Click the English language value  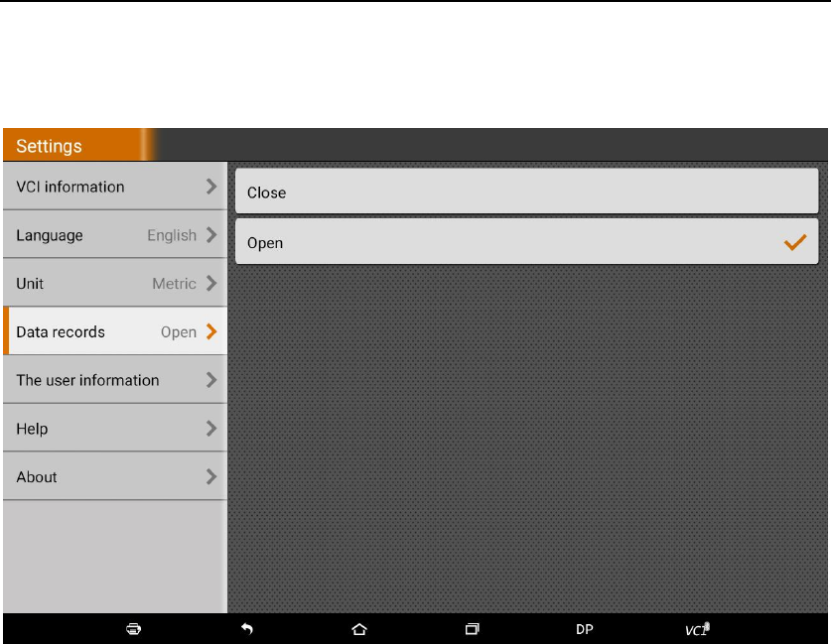click(172, 235)
